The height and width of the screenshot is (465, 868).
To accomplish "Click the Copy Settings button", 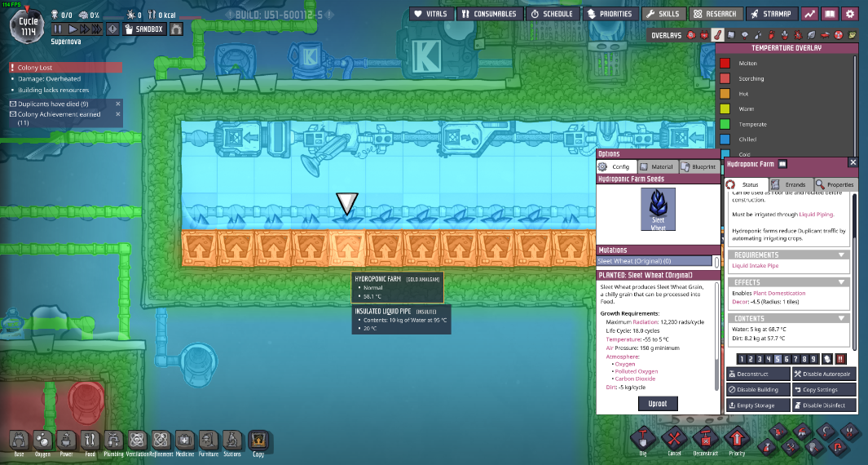I will 824,390.
